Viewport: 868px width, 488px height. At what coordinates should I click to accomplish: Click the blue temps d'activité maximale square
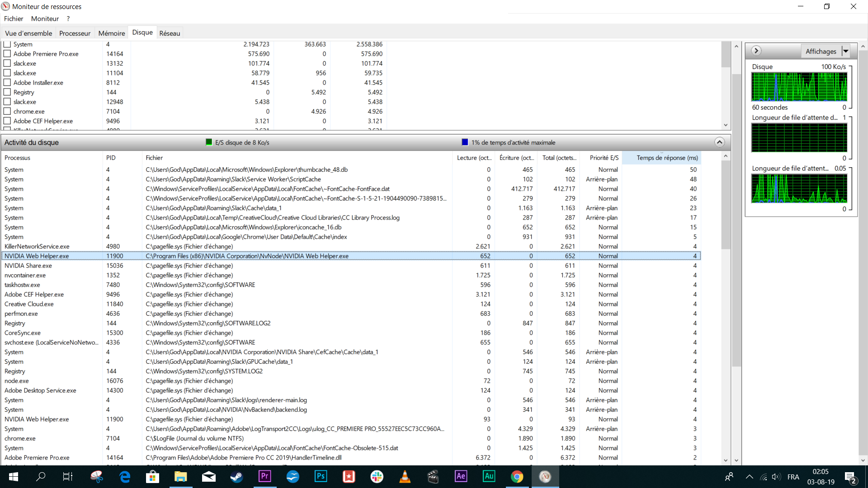tap(465, 142)
